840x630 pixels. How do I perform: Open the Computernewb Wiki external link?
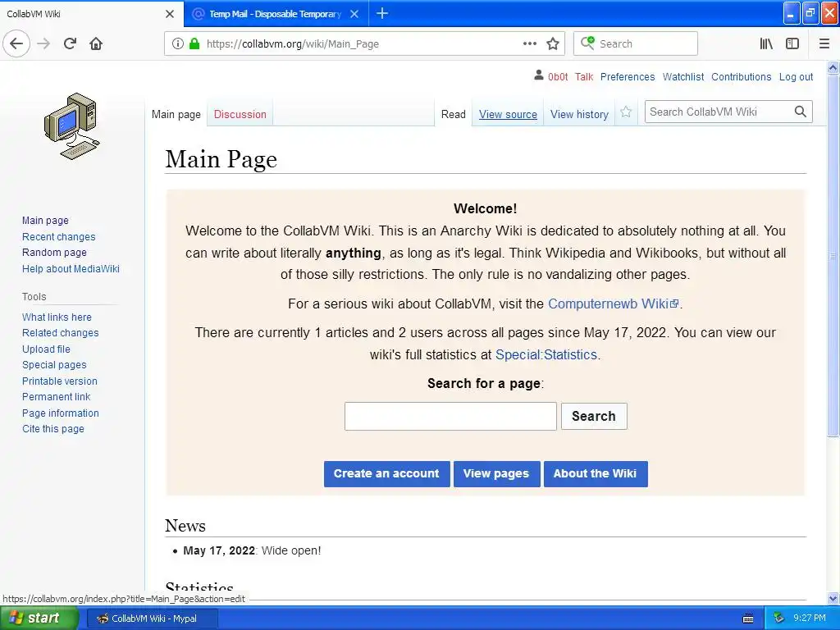point(613,304)
